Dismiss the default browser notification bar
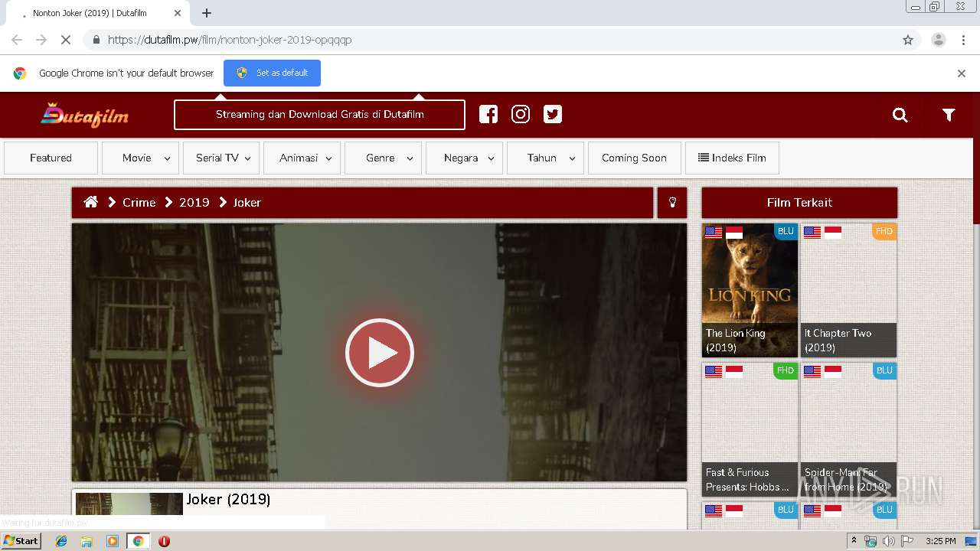This screenshot has height=551, width=980. (962, 73)
